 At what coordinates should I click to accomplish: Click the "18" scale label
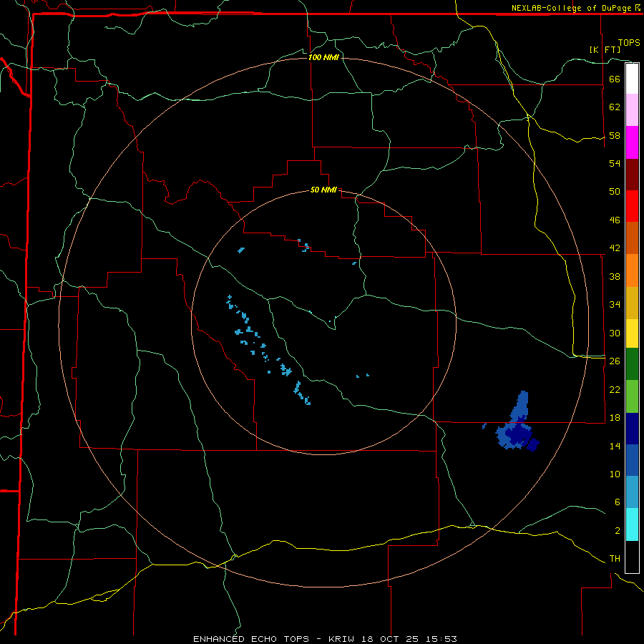point(615,418)
